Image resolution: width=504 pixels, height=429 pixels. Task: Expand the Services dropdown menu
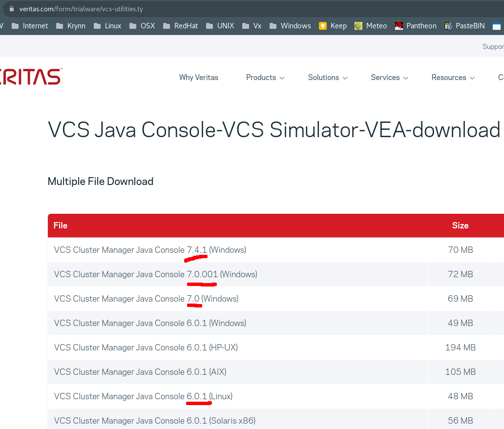tap(389, 78)
